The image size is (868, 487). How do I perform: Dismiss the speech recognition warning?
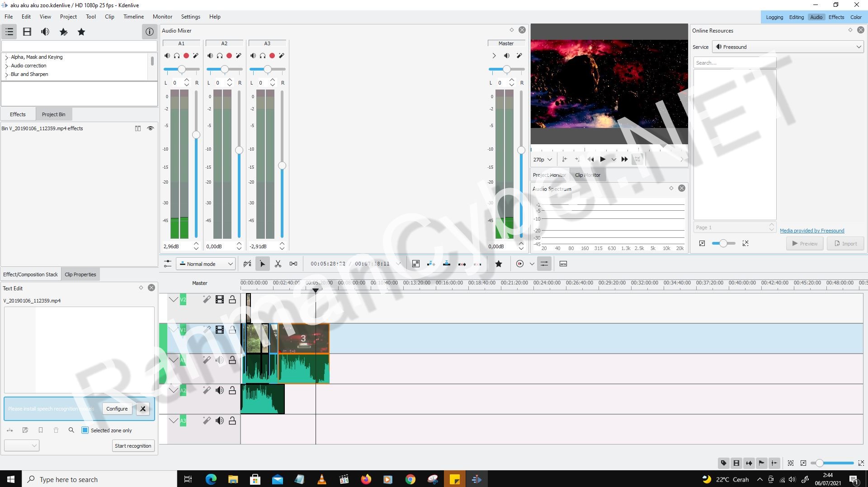click(143, 409)
